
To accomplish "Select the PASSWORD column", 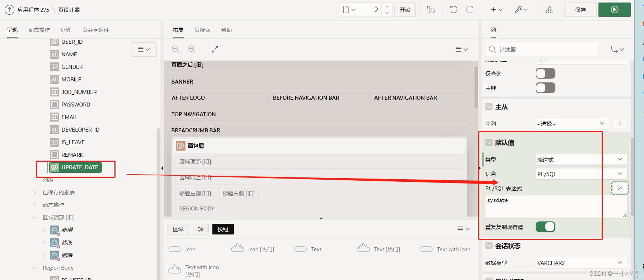I will click(x=76, y=105).
